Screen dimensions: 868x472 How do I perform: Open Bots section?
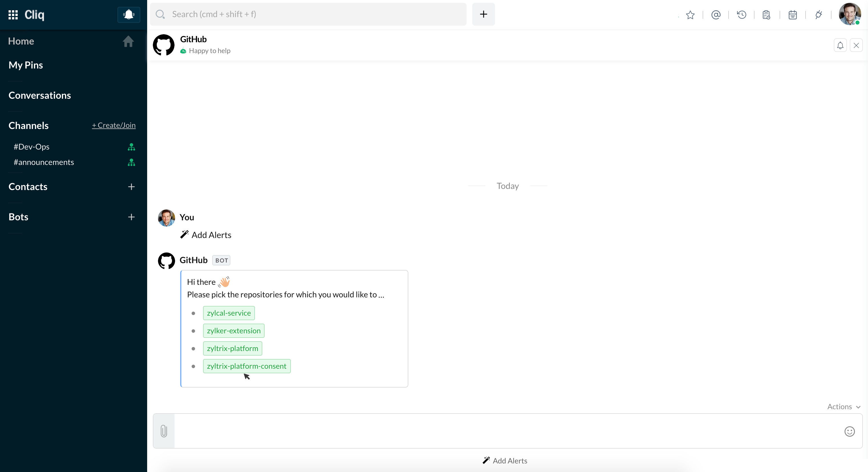coord(19,217)
